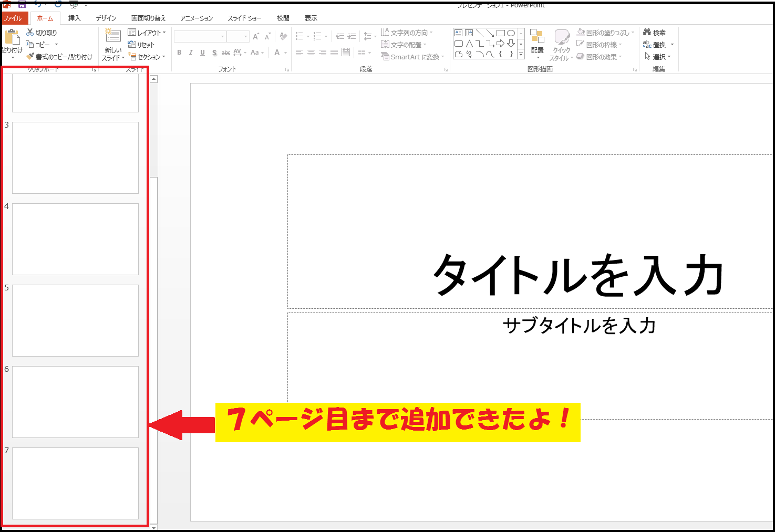Switch to the Slide Show (スライドショー) tab
Image resolution: width=775 pixels, height=532 pixels.
pos(244,18)
